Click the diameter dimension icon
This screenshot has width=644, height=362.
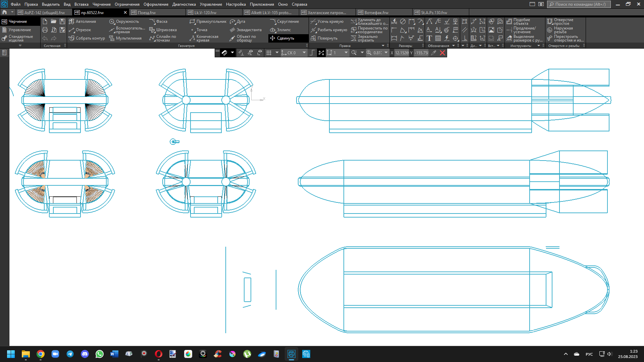(403, 21)
